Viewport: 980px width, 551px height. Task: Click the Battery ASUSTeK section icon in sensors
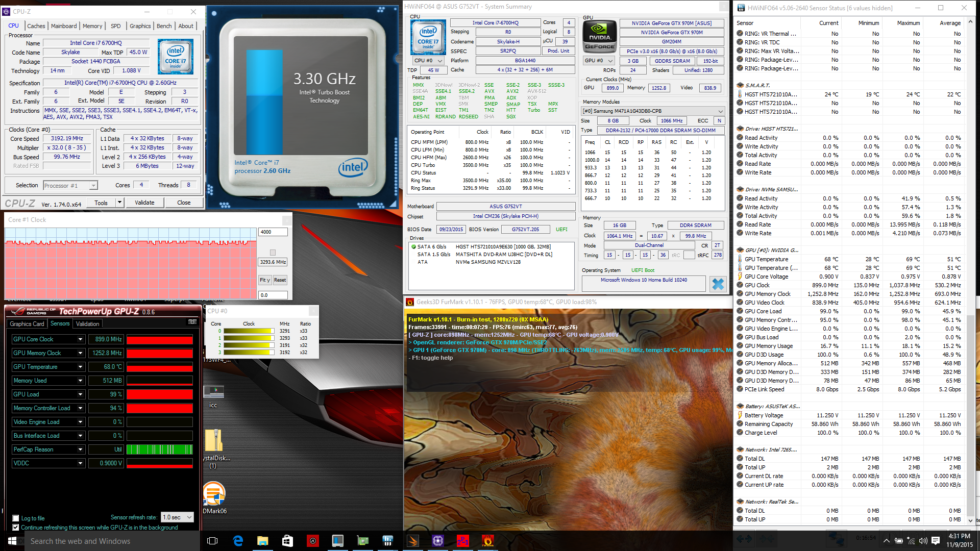point(740,406)
